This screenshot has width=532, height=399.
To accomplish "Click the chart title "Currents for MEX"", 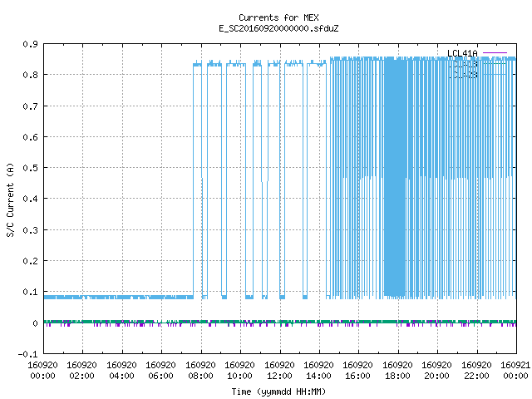I will pyautogui.click(x=278, y=17).
